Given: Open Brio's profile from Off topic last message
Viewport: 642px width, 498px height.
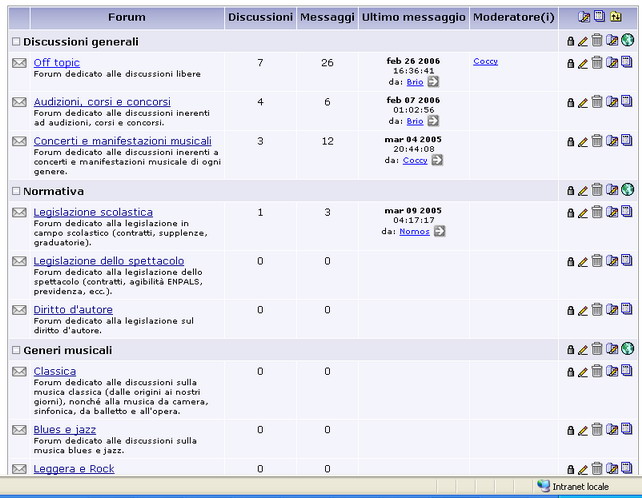Looking at the screenshot, I should coord(415,82).
